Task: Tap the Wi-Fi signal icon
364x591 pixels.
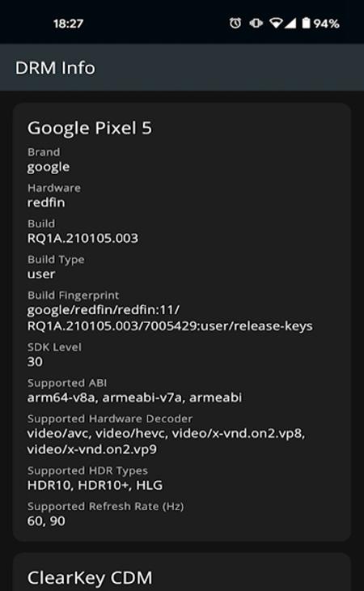Action: (x=276, y=23)
